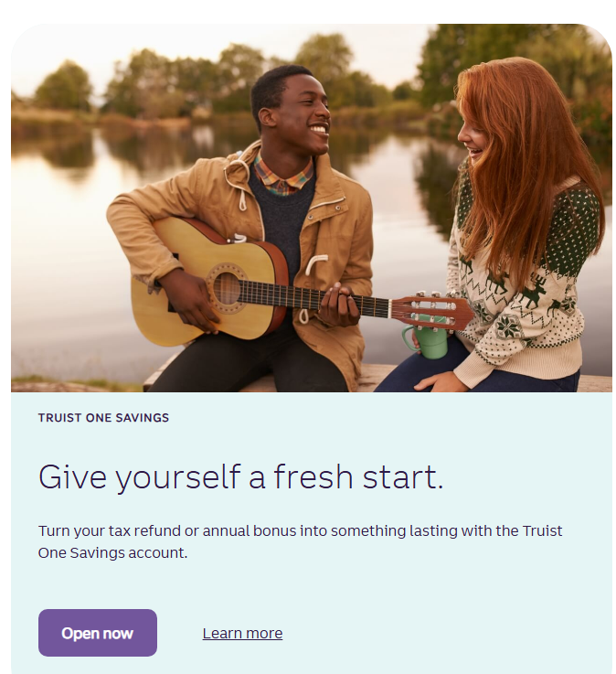Click the guitar sound hole in photo
616x674 pixels.
point(227,288)
